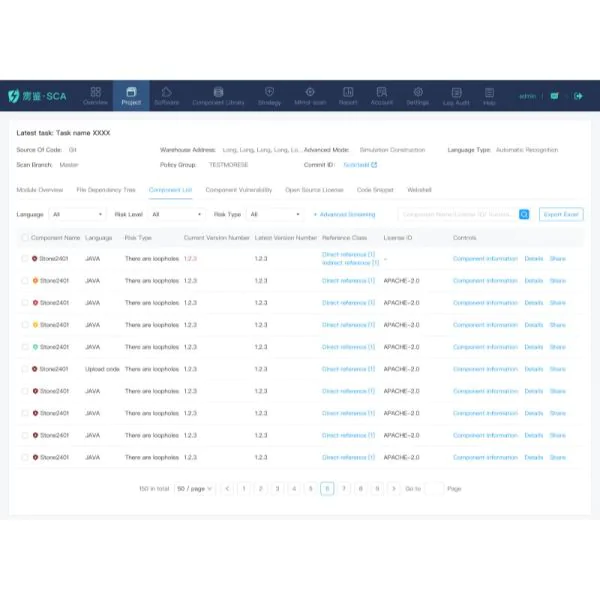This screenshot has width=600, height=600.
Task: Click the search magnifier button
Action: [x=524, y=214]
